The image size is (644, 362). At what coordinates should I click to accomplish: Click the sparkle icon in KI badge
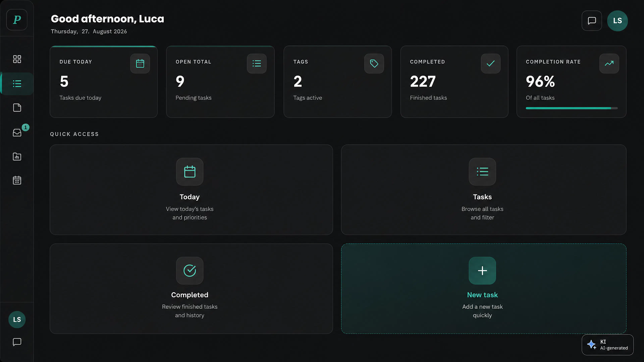[592, 345]
